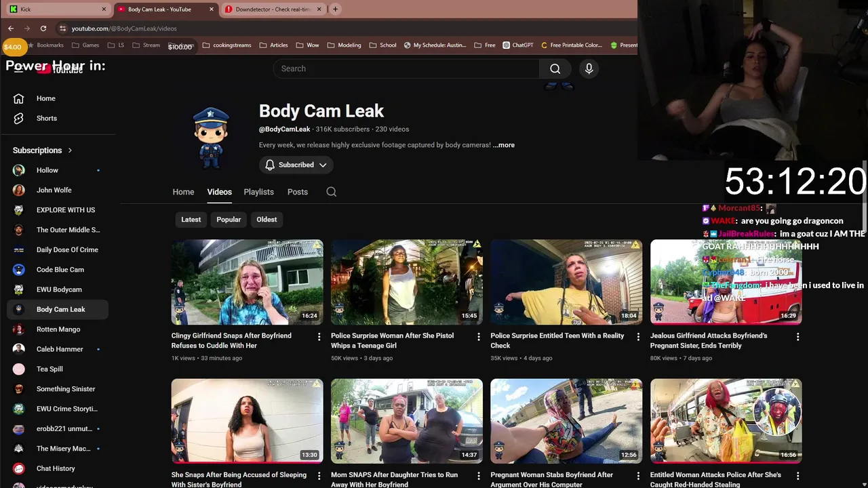Switch to the Downdetector browser tab
Image resolution: width=868 pixels, height=488 pixels.
pos(273,9)
